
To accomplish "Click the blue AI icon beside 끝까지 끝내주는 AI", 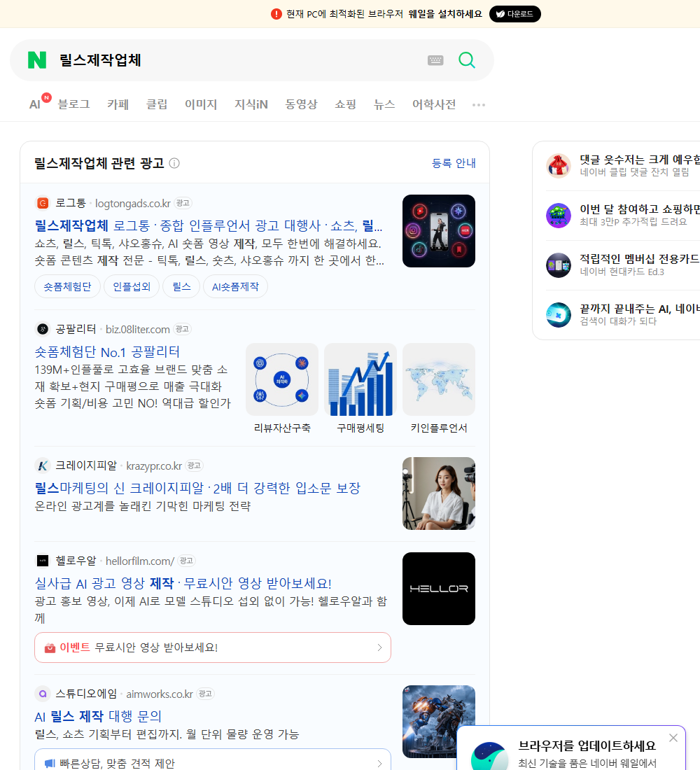I will click(559, 315).
